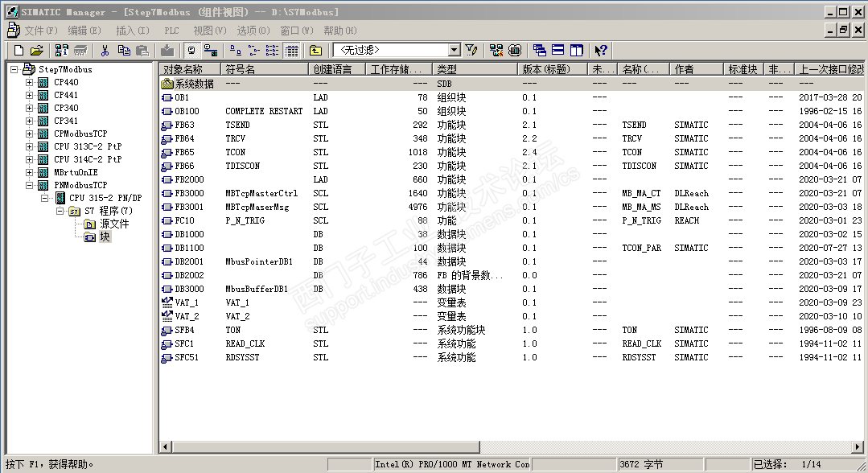The height and width of the screenshot is (473, 868).
Task: Open the 视图(V) menu
Action: point(210,31)
